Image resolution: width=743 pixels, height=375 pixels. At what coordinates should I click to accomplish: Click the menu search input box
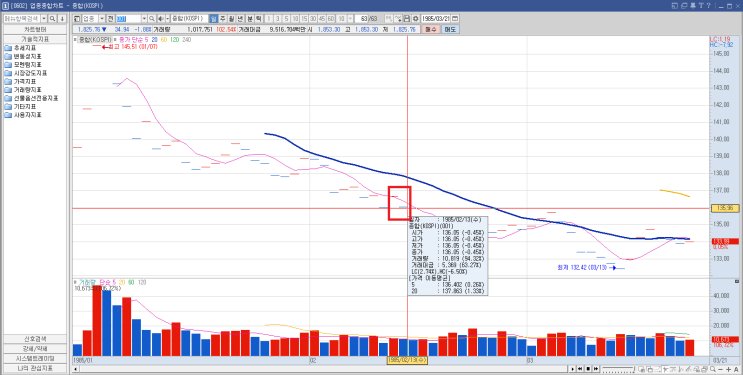tap(22, 19)
